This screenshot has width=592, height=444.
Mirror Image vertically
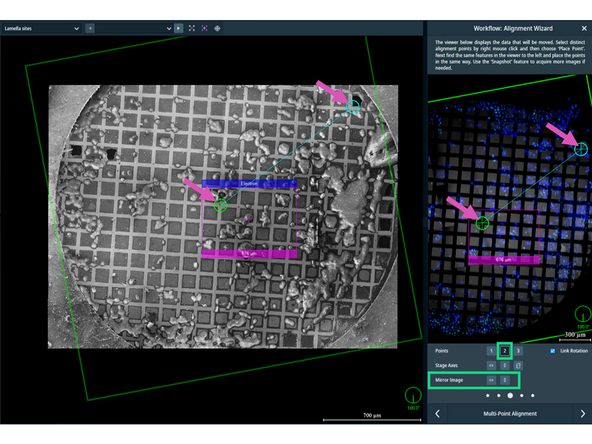tap(505, 380)
